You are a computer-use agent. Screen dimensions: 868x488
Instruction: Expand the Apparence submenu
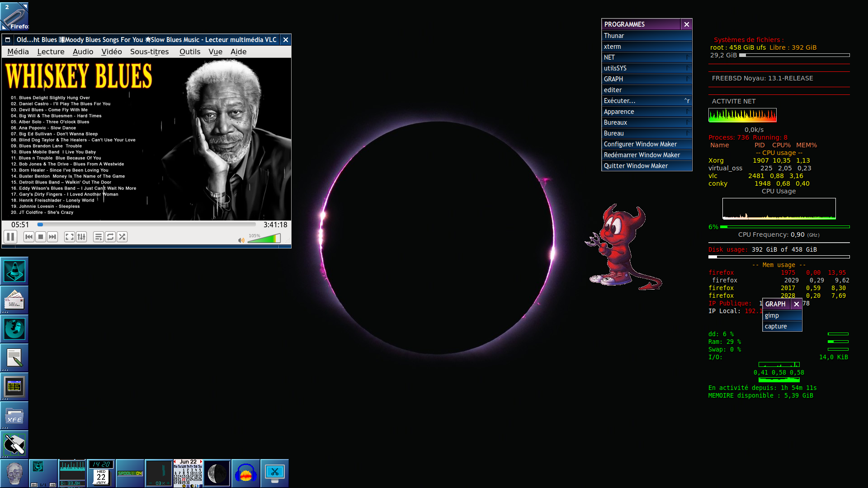[647, 112]
